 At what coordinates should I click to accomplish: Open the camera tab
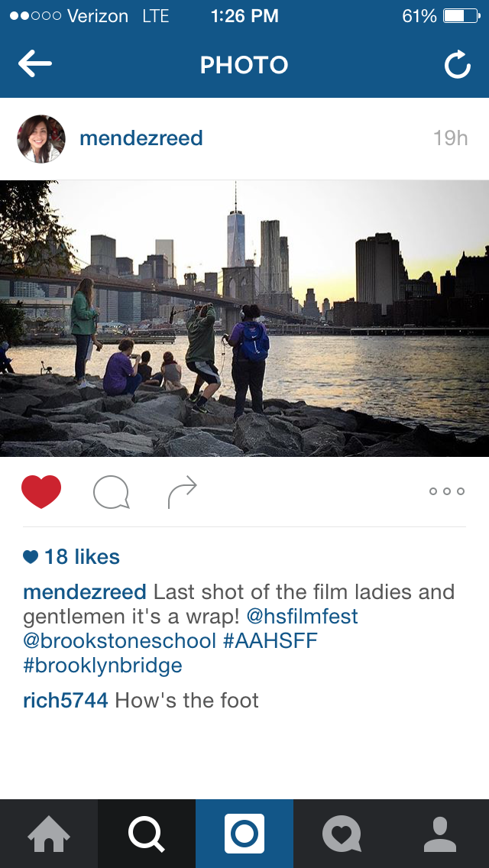click(x=244, y=834)
